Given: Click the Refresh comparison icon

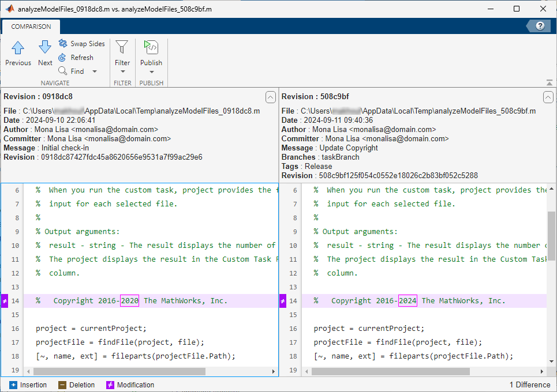Looking at the screenshot, I should click(62, 57).
